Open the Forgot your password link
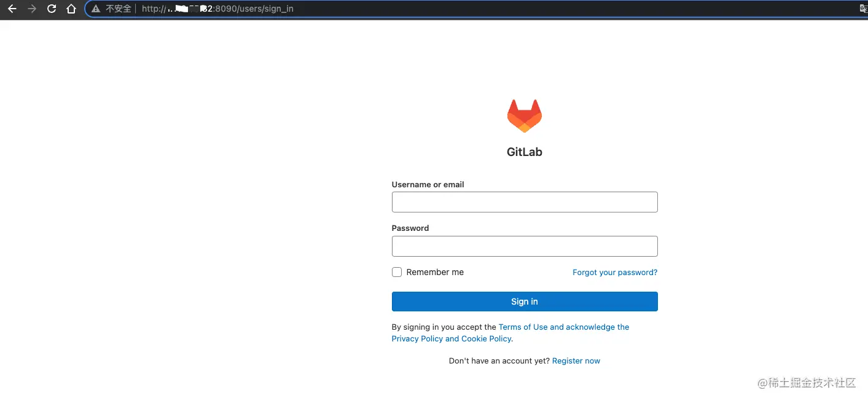This screenshot has width=868, height=401. (x=615, y=272)
